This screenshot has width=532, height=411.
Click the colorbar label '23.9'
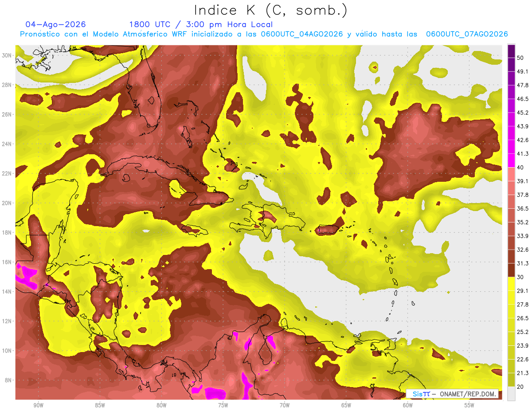click(523, 346)
